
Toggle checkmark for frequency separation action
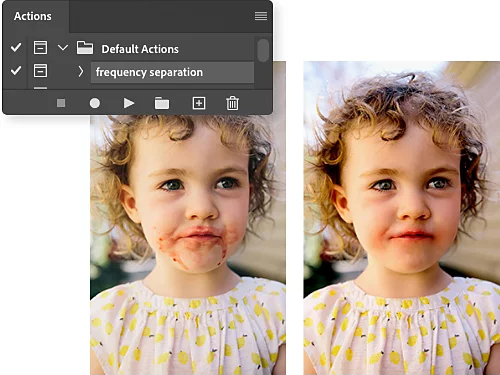tap(16, 70)
